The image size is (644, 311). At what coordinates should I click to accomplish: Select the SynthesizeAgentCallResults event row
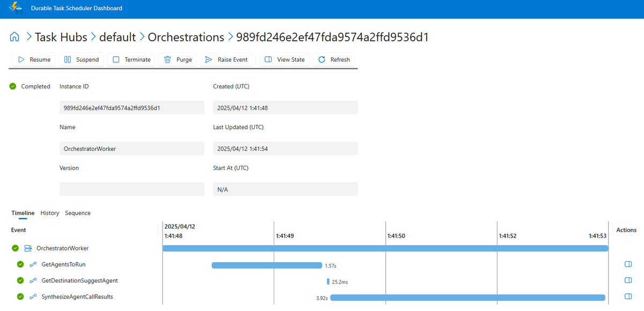(77, 297)
